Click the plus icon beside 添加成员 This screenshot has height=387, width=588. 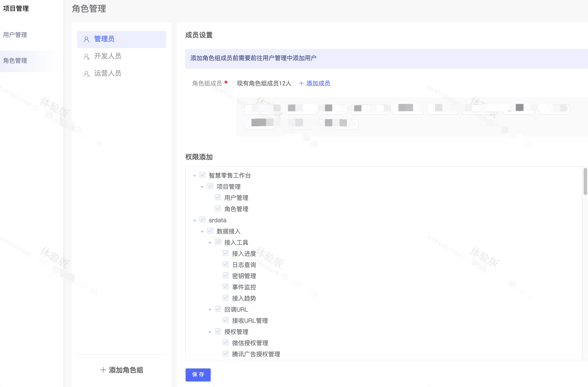pos(301,83)
